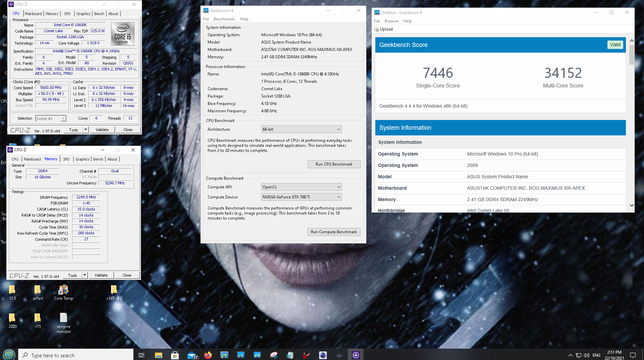The height and width of the screenshot is (360, 644).
Task: Switch to SPD tab in upper CPU-Z
Action: coord(67,14)
